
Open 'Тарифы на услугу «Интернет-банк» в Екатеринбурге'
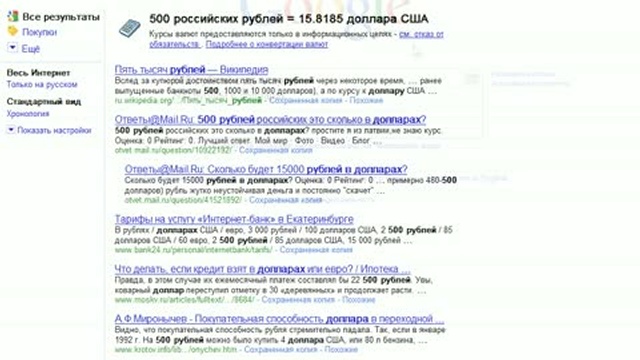click(x=234, y=219)
